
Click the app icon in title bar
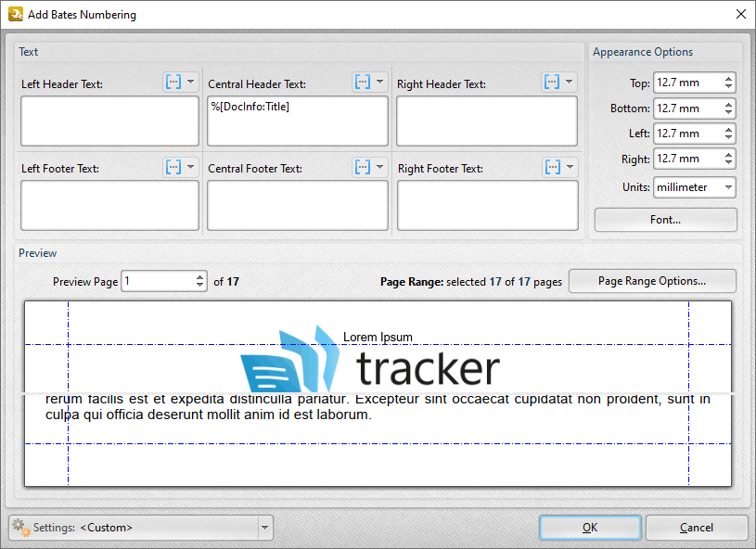coord(12,14)
